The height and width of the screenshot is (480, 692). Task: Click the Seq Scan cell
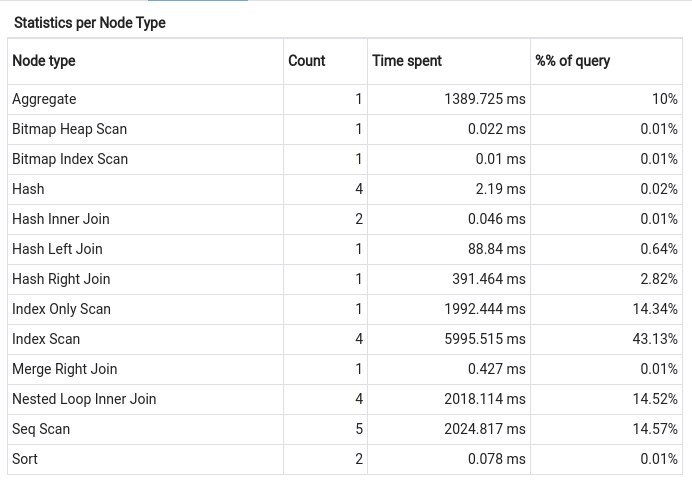(41, 429)
